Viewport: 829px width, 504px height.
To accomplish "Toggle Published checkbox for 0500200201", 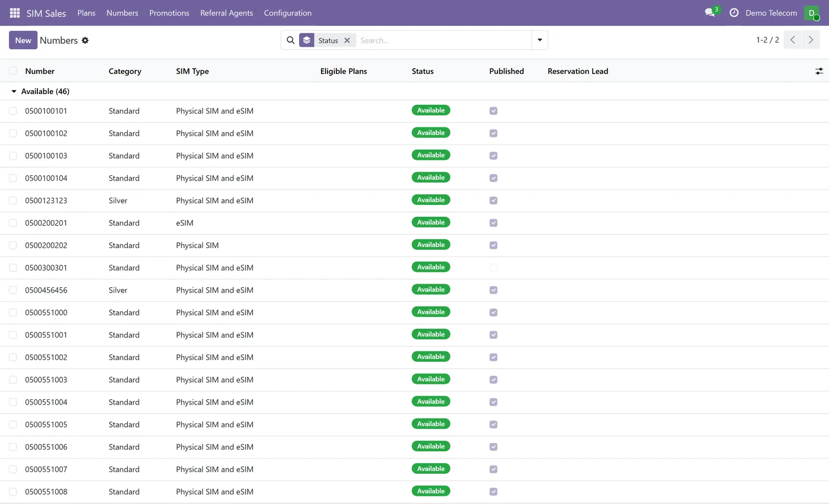I will [493, 223].
